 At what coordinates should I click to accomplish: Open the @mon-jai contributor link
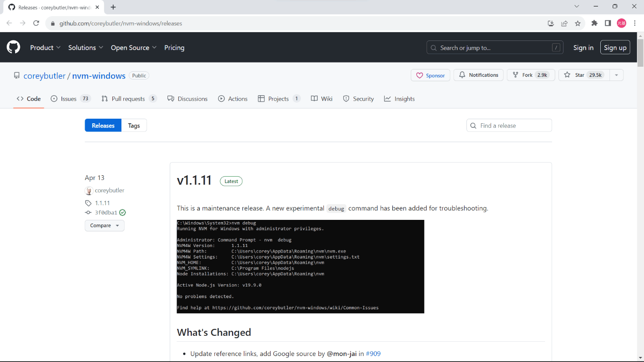tap(342, 354)
